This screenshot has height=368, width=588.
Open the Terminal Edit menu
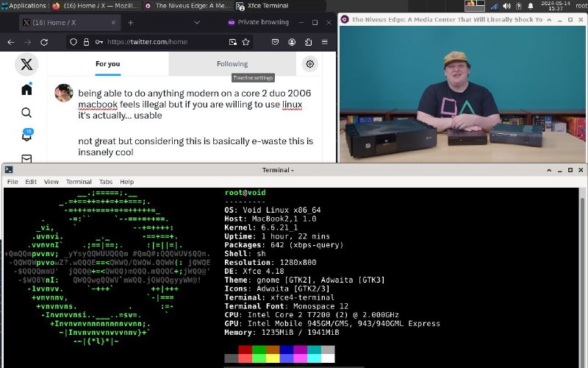click(x=31, y=182)
